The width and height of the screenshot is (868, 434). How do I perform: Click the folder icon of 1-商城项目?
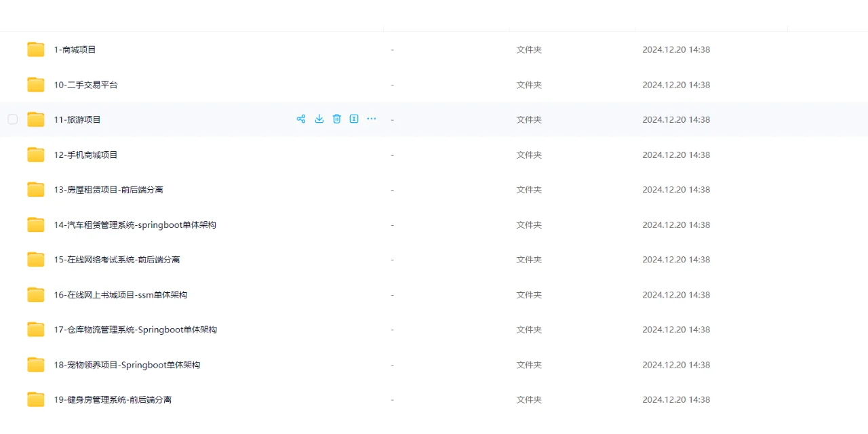36,50
